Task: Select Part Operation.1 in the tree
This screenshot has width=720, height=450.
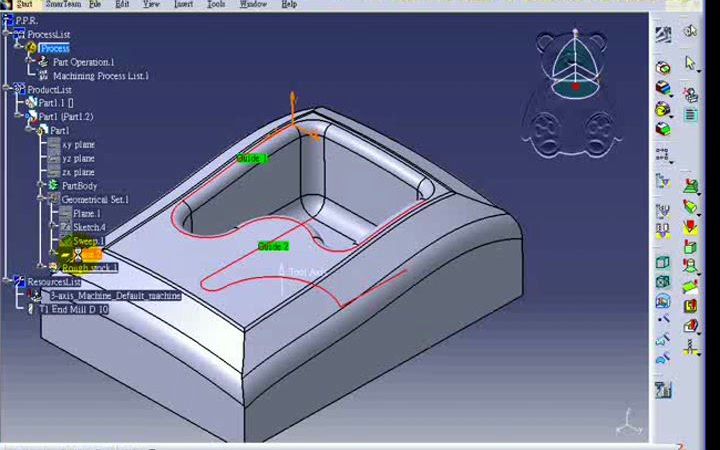Action: [84, 62]
